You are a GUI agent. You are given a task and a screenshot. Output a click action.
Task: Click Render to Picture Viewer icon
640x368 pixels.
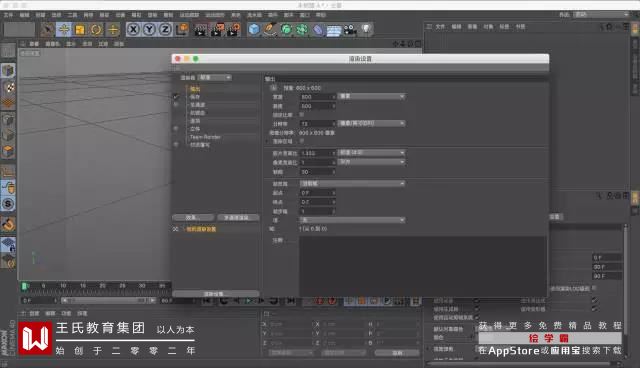coord(217,29)
